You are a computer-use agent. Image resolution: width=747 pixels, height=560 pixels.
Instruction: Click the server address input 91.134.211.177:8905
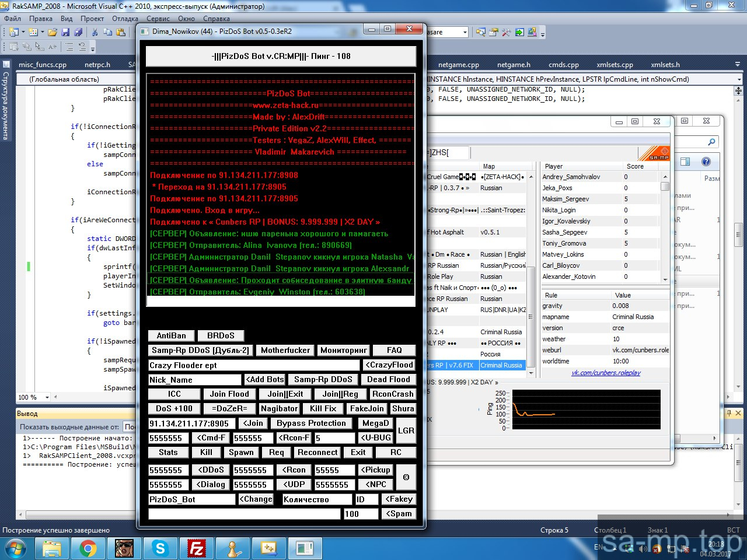click(192, 423)
